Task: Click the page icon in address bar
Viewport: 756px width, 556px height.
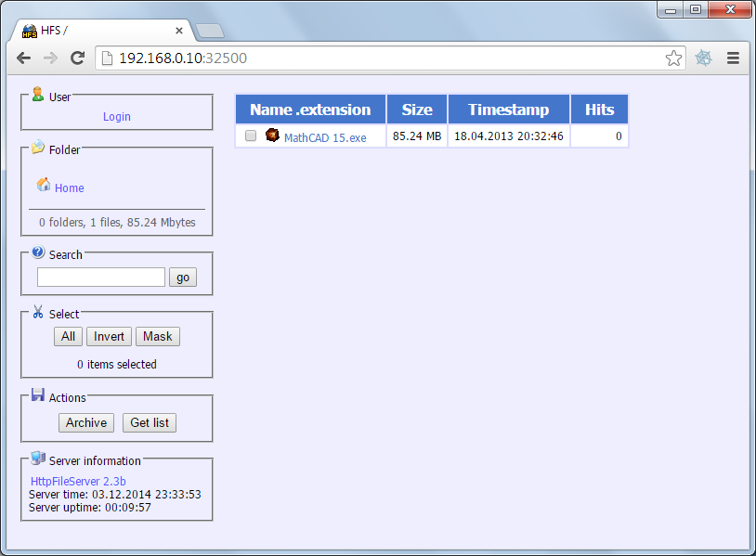Action: [108, 58]
